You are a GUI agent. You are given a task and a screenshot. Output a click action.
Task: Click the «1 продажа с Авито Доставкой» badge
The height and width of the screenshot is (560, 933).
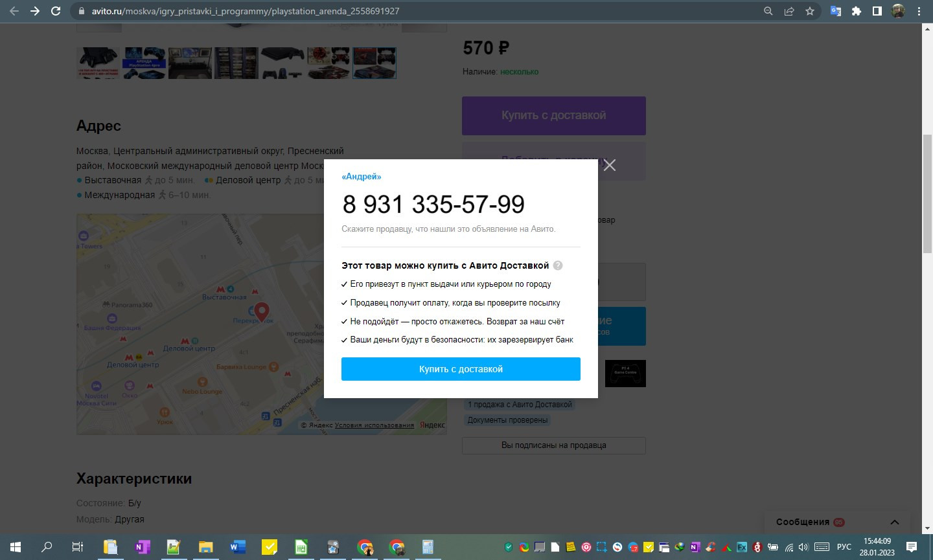click(520, 405)
